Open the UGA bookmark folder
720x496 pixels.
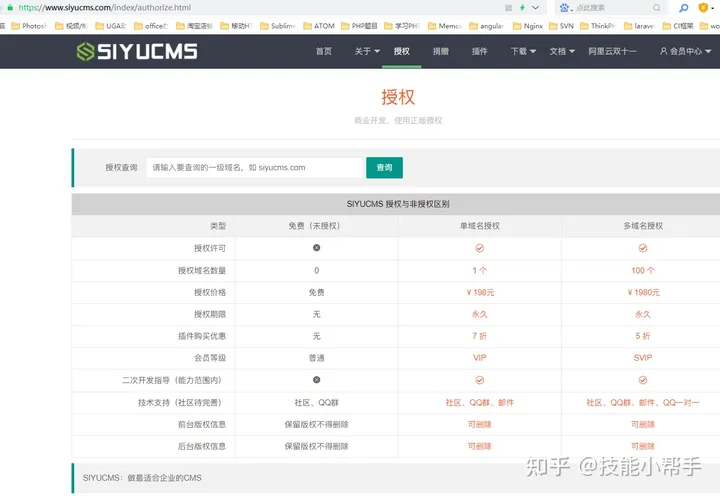(x=111, y=26)
